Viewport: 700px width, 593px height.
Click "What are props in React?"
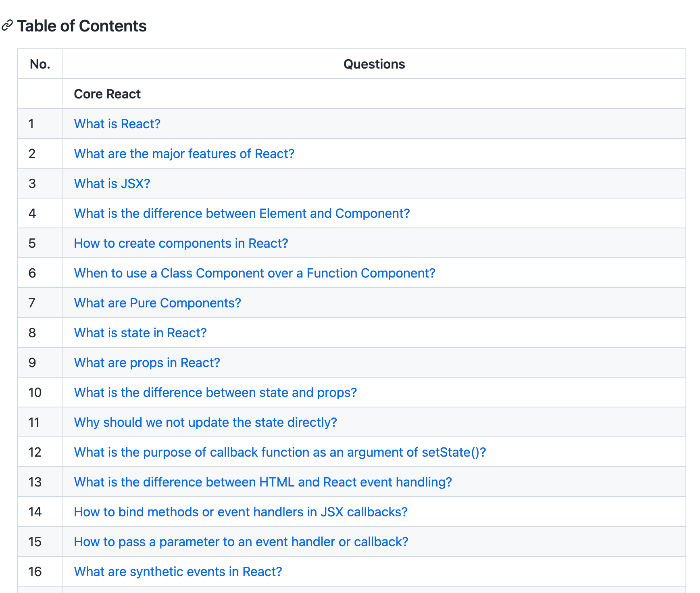(147, 363)
